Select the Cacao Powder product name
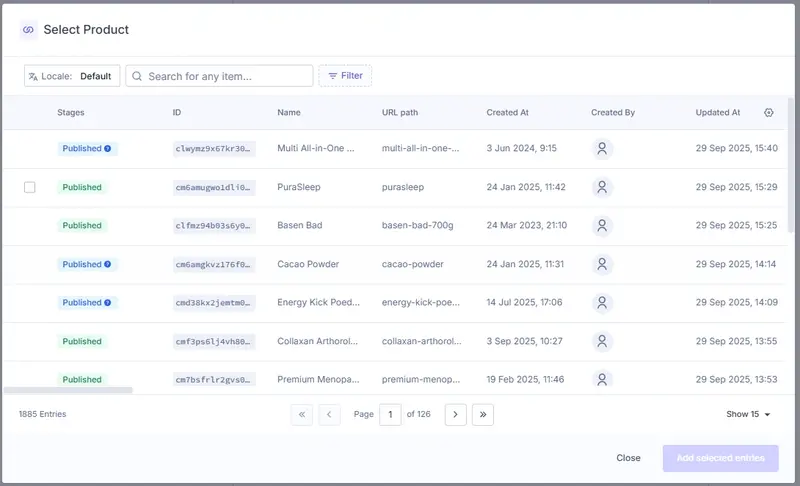800x486 pixels. pyautogui.click(x=308, y=264)
